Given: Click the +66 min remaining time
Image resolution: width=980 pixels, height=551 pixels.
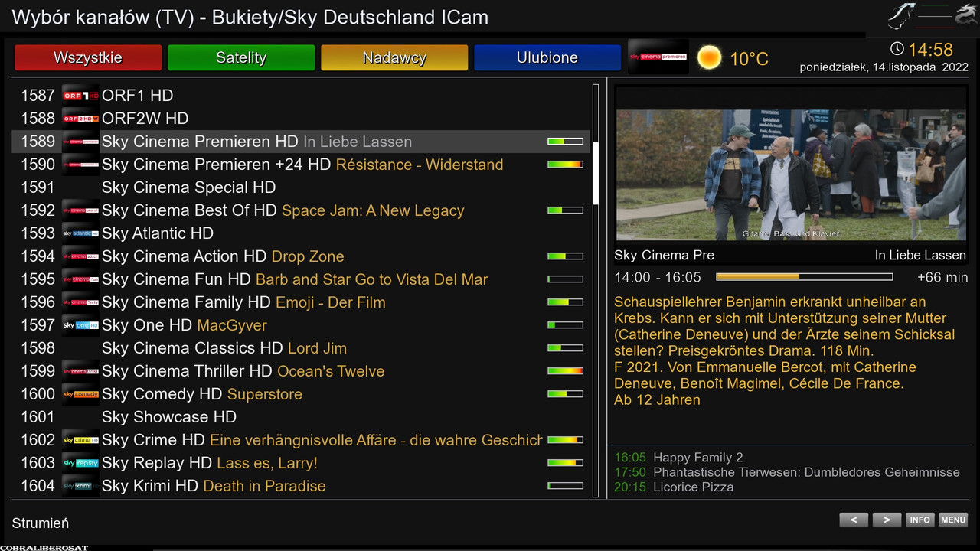Looking at the screenshot, I should 942,278.
